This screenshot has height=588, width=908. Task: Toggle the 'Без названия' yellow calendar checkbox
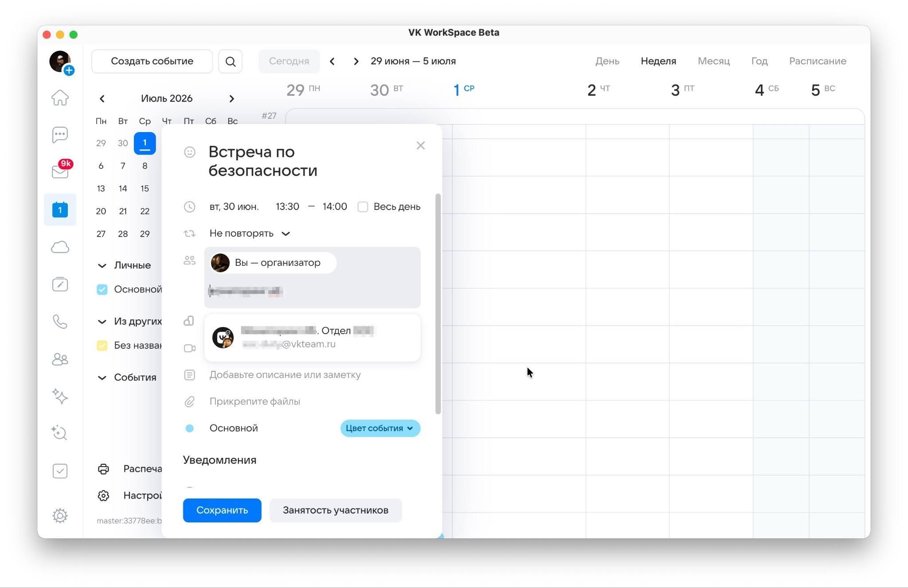[102, 346]
